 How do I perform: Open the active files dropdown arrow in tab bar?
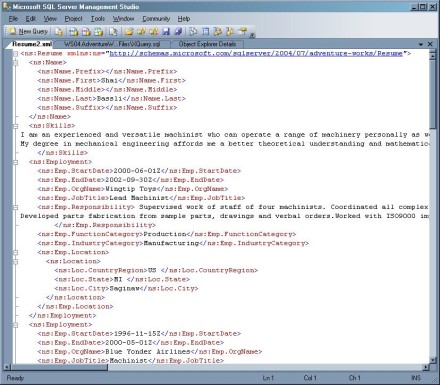[x=421, y=44]
